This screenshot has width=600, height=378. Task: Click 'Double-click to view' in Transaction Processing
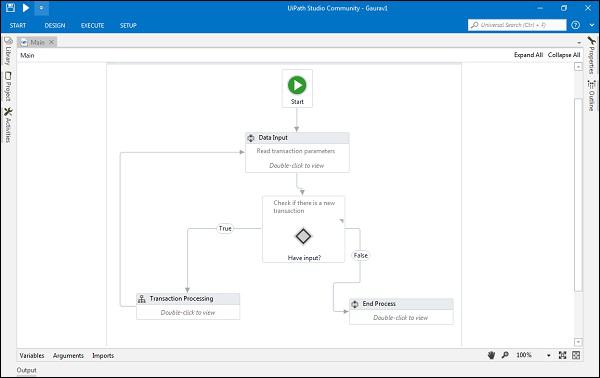(188, 313)
